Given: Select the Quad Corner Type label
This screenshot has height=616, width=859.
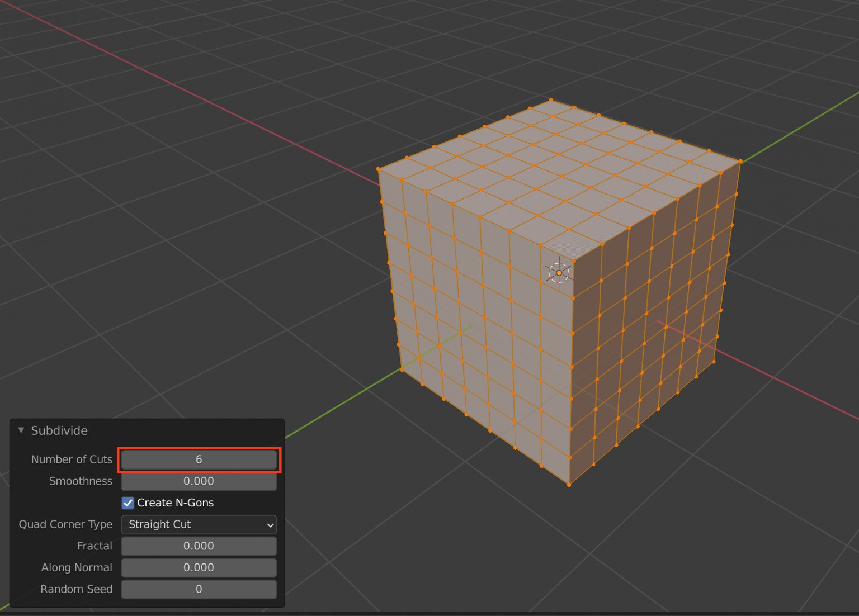Looking at the screenshot, I should coord(65,524).
